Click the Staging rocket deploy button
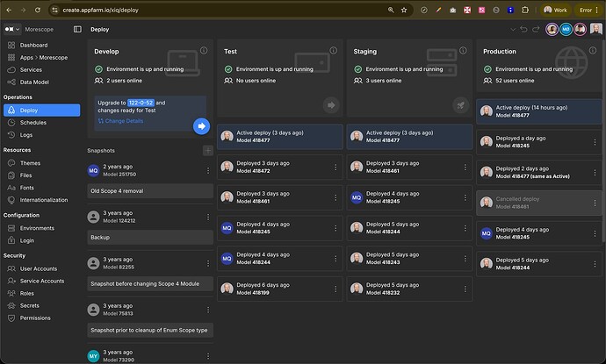 point(461,105)
